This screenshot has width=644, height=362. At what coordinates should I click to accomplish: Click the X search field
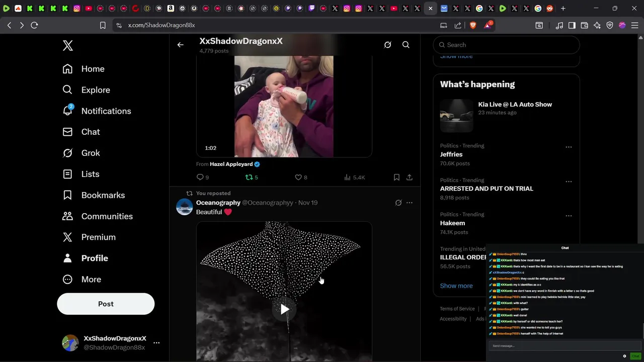pos(506,45)
